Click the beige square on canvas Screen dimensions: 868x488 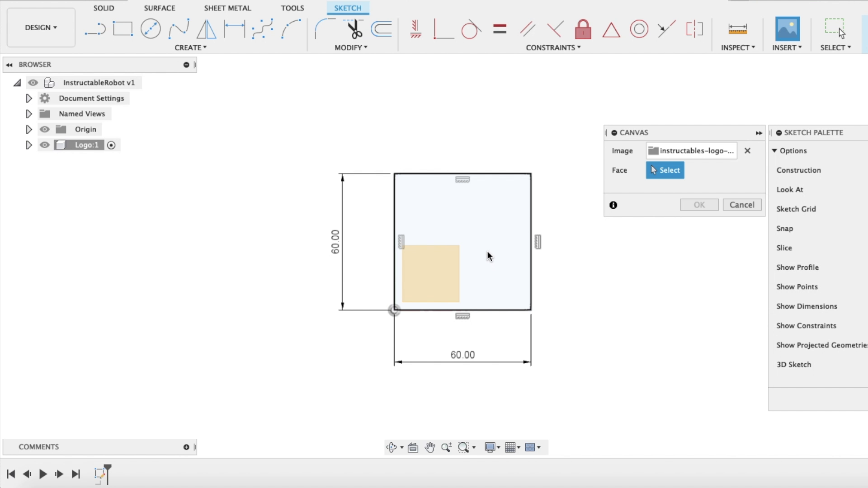click(x=430, y=274)
